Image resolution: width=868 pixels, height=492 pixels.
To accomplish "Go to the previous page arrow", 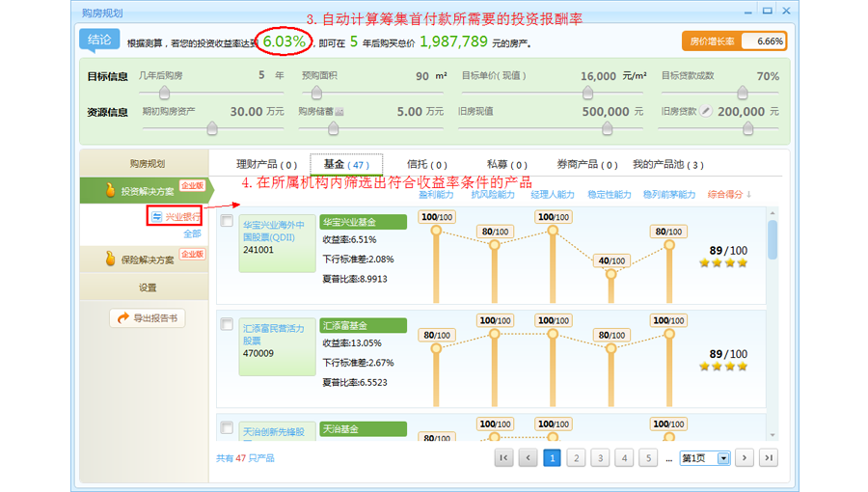I will coord(528,458).
